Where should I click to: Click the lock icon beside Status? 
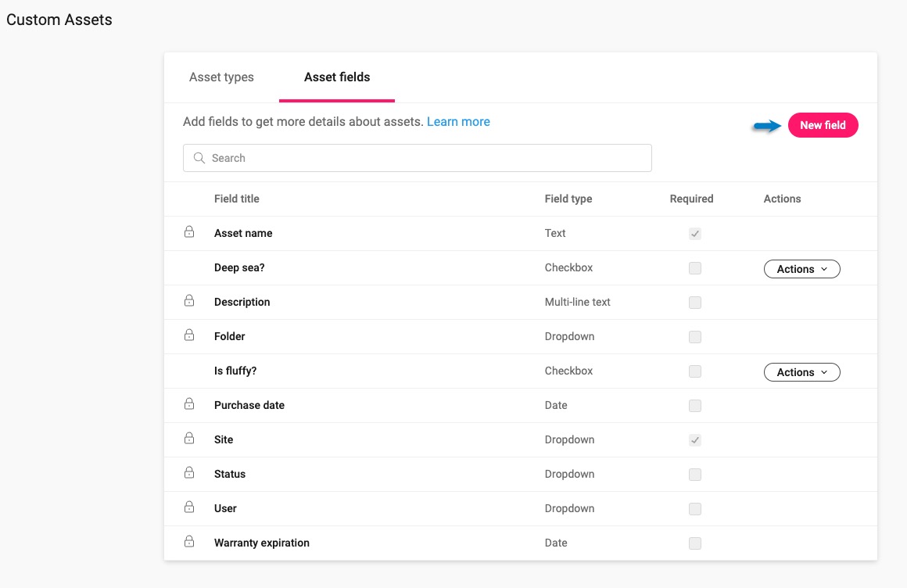point(189,473)
